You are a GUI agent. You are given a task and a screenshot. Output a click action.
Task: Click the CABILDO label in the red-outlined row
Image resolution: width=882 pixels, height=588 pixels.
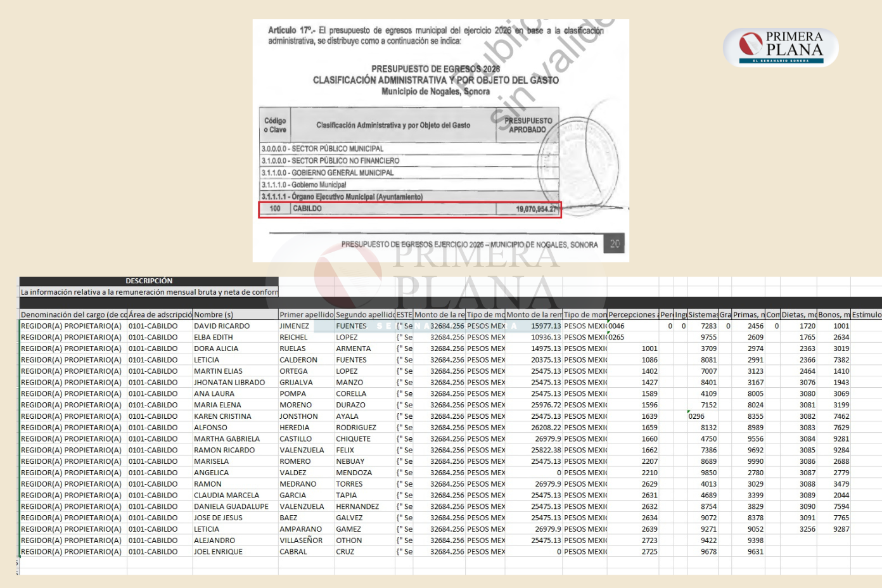[307, 208]
